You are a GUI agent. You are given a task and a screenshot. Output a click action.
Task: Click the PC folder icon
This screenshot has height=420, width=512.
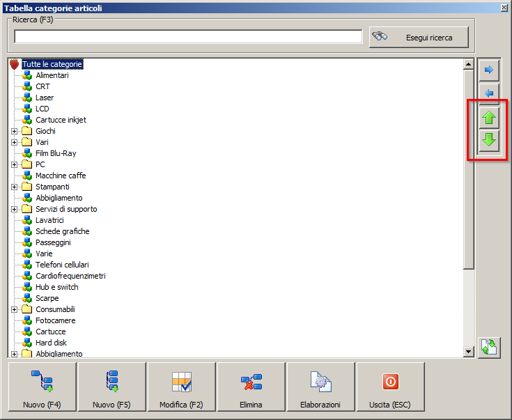(x=26, y=164)
